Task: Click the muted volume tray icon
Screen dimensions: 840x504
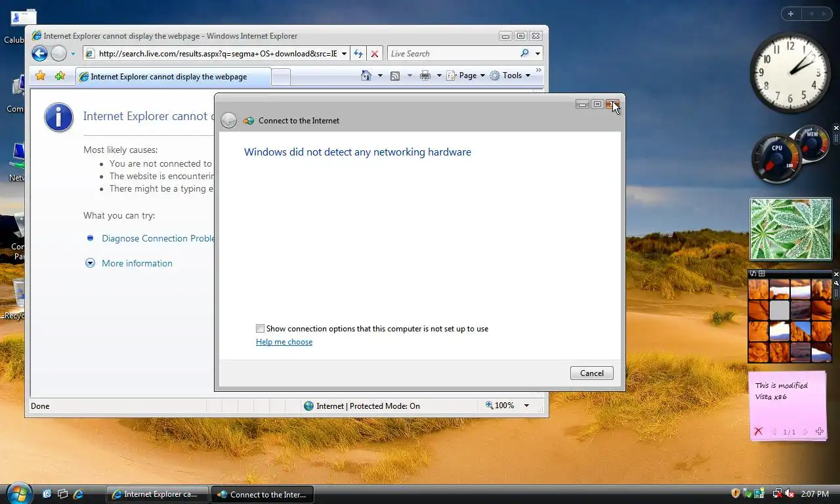Action: (790, 493)
